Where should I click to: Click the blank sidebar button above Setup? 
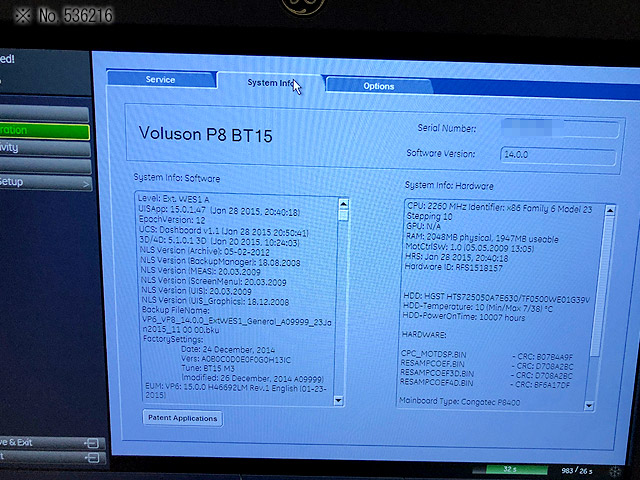point(45,166)
